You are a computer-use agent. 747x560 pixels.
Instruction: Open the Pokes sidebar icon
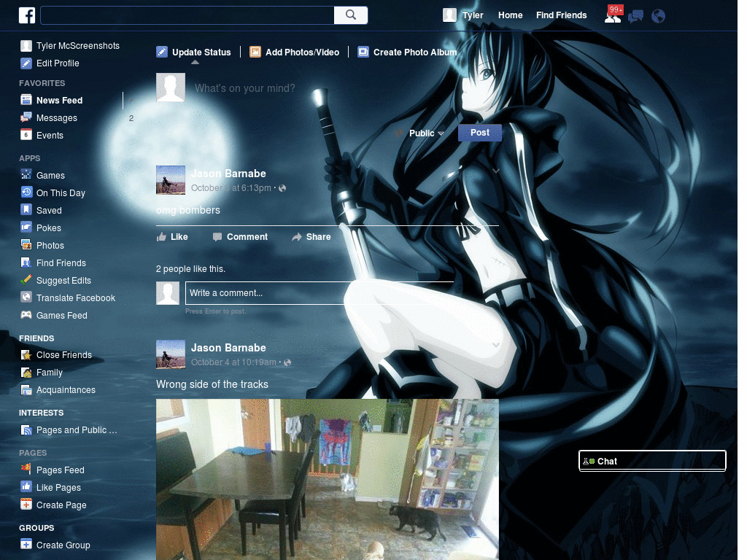(x=25, y=227)
